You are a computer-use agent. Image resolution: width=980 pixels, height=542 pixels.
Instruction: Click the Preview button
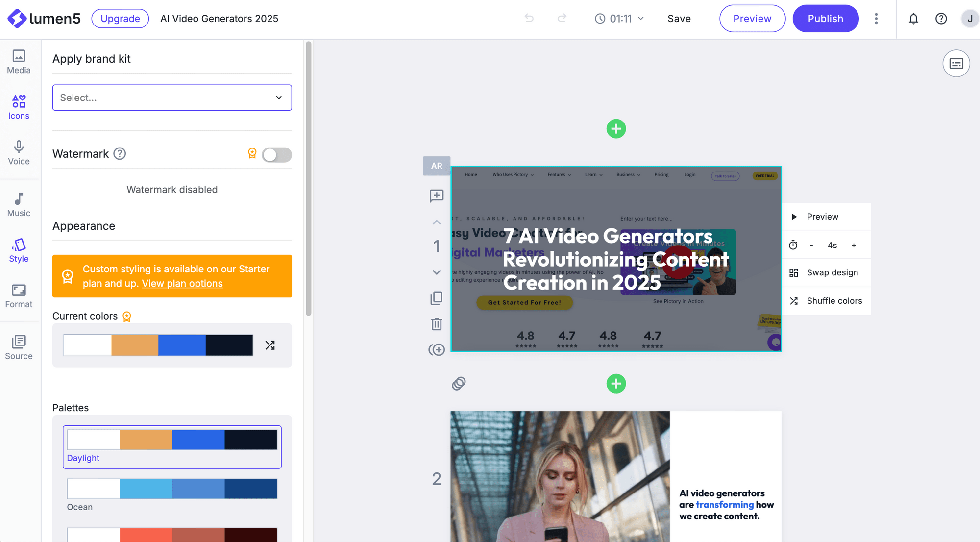[753, 18]
